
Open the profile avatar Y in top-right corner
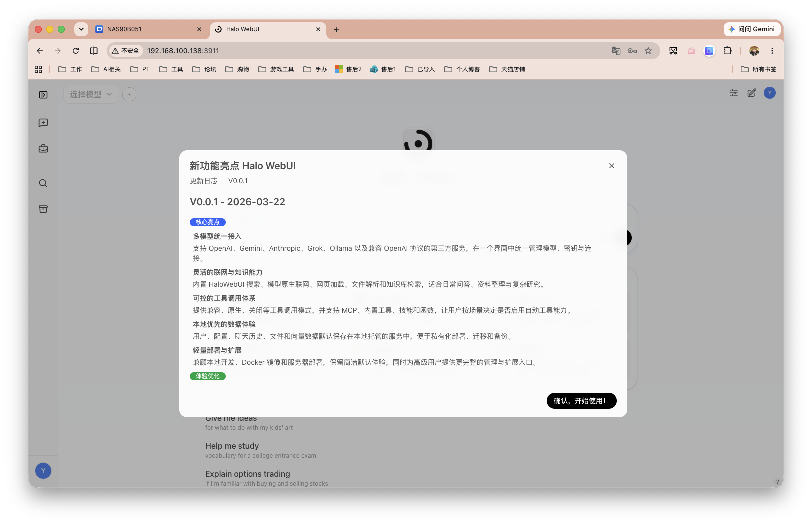(770, 93)
